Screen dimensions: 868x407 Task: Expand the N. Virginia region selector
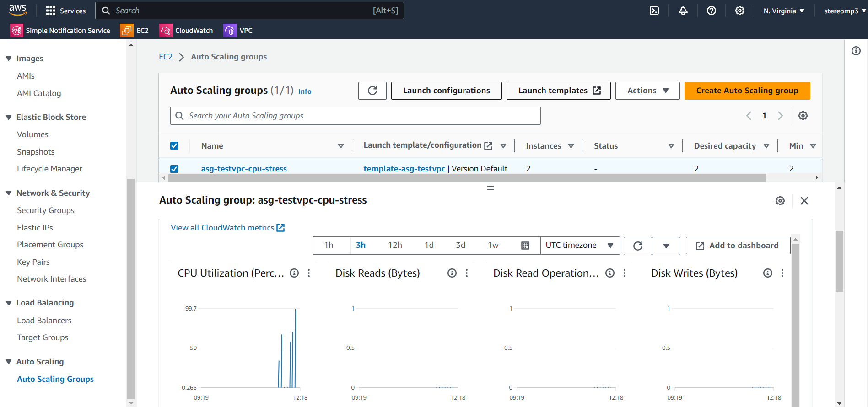(x=783, y=11)
